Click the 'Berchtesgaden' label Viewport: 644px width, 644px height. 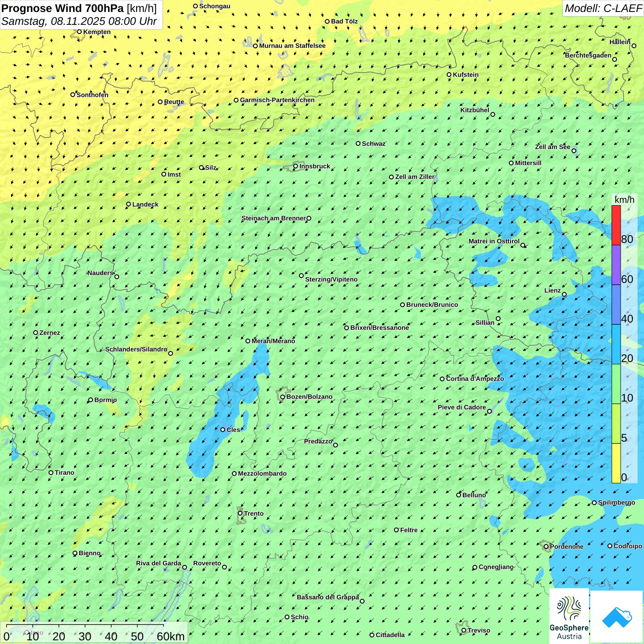588,55
